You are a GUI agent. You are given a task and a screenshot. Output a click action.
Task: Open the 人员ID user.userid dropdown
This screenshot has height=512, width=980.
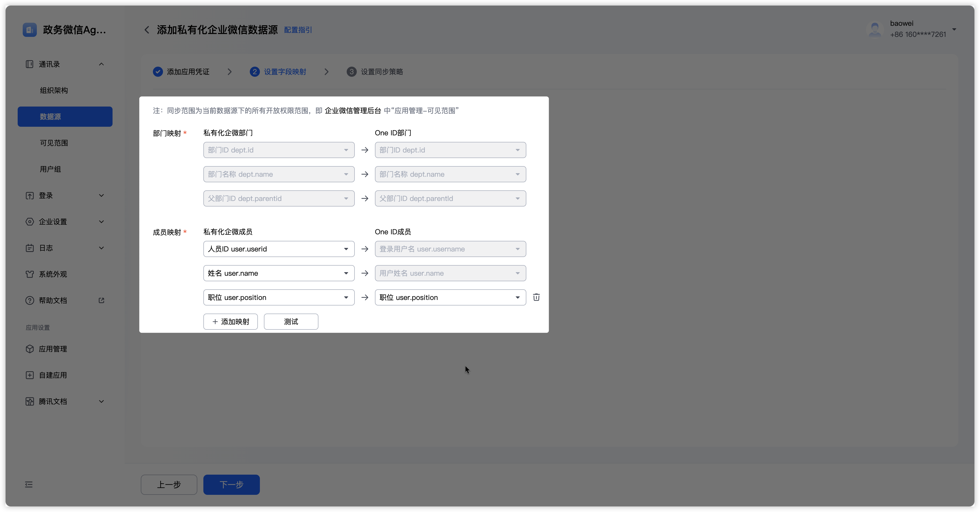coord(279,249)
